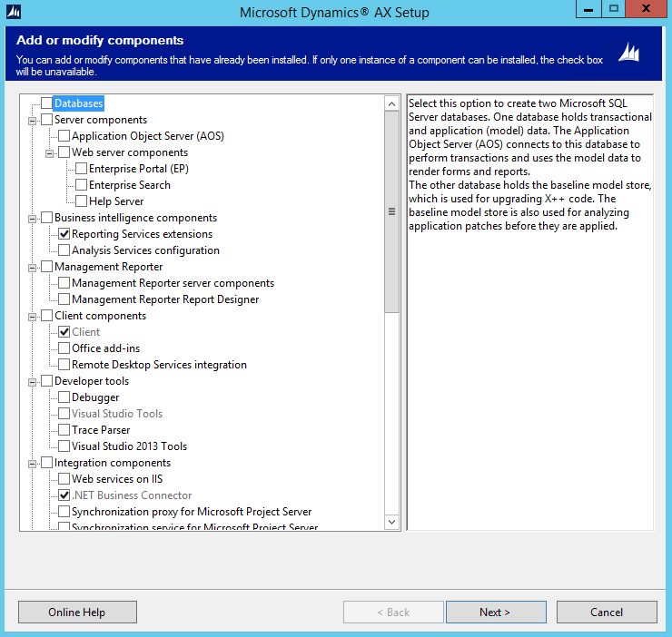
Task: Click the Dynamics AX title bar icon
Action: coord(14,12)
